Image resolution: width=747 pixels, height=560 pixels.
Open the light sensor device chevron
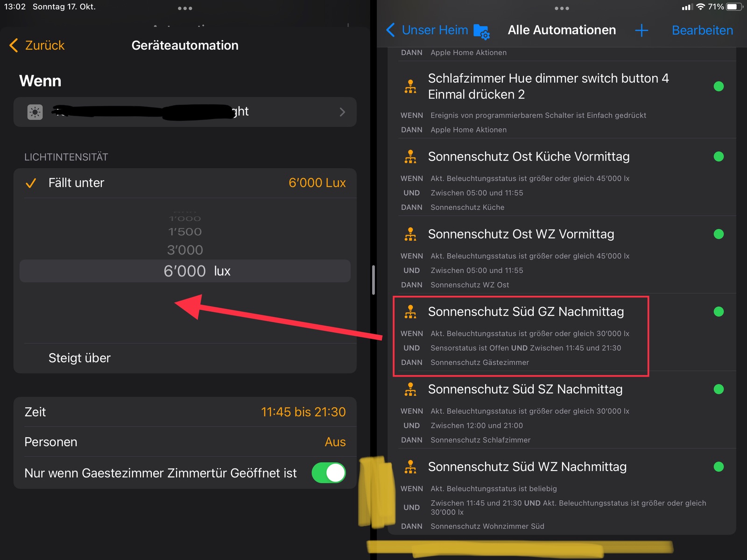pos(342,112)
